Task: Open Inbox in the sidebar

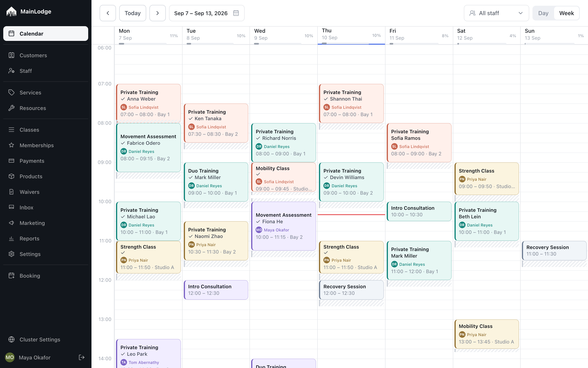Action: pyautogui.click(x=46, y=207)
